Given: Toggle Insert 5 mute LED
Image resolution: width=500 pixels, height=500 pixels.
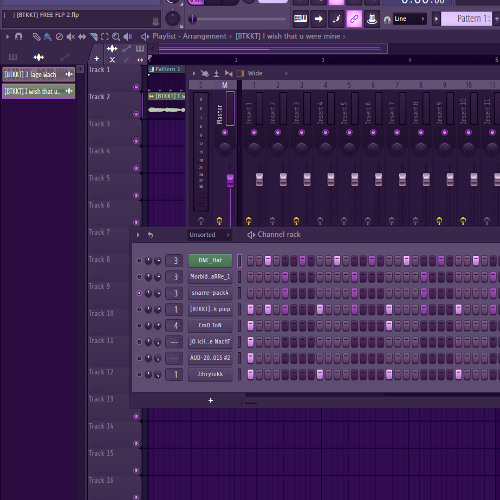Looking at the screenshot, I should 349,133.
